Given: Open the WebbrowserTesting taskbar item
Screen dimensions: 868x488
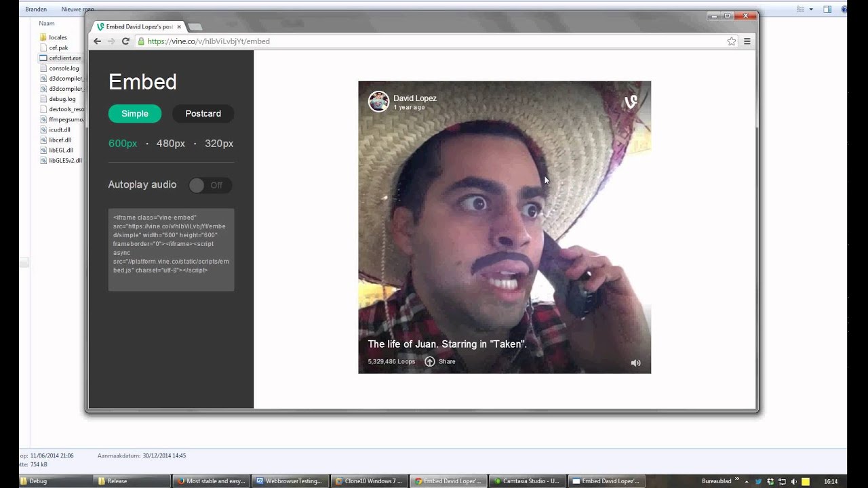Looking at the screenshot, I should pyautogui.click(x=290, y=481).
